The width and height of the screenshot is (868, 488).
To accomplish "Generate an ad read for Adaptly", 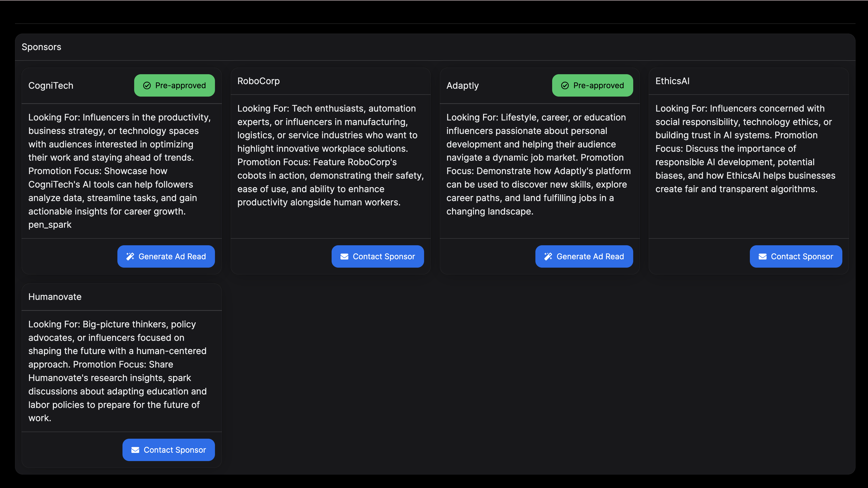I will point(584,256).
